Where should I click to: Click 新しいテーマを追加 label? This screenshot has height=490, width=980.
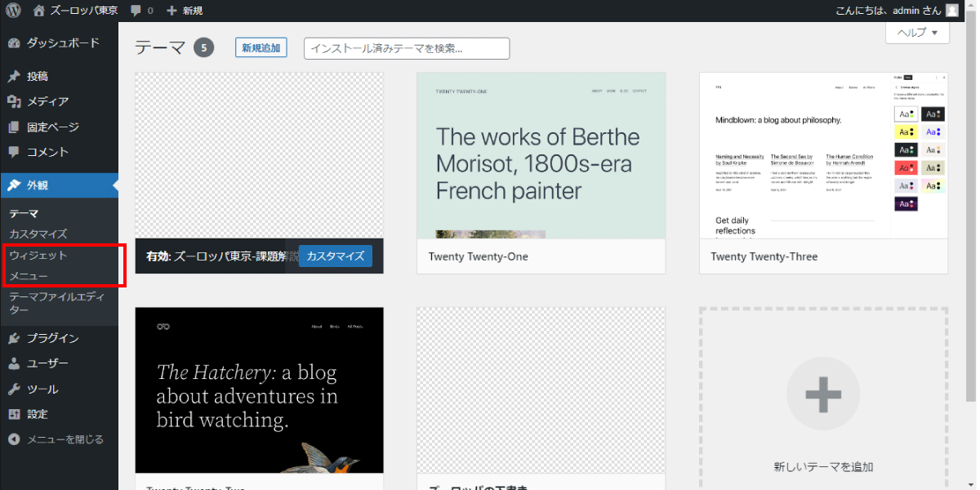(x=823, y=467)
